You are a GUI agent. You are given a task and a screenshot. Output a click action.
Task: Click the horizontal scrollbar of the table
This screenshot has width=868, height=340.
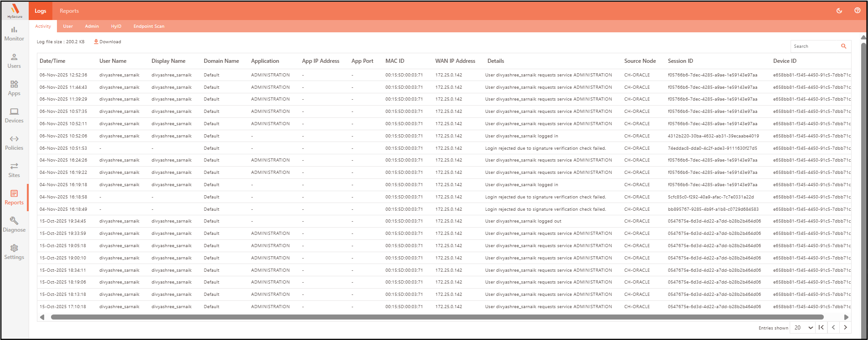tap(436, 317)
